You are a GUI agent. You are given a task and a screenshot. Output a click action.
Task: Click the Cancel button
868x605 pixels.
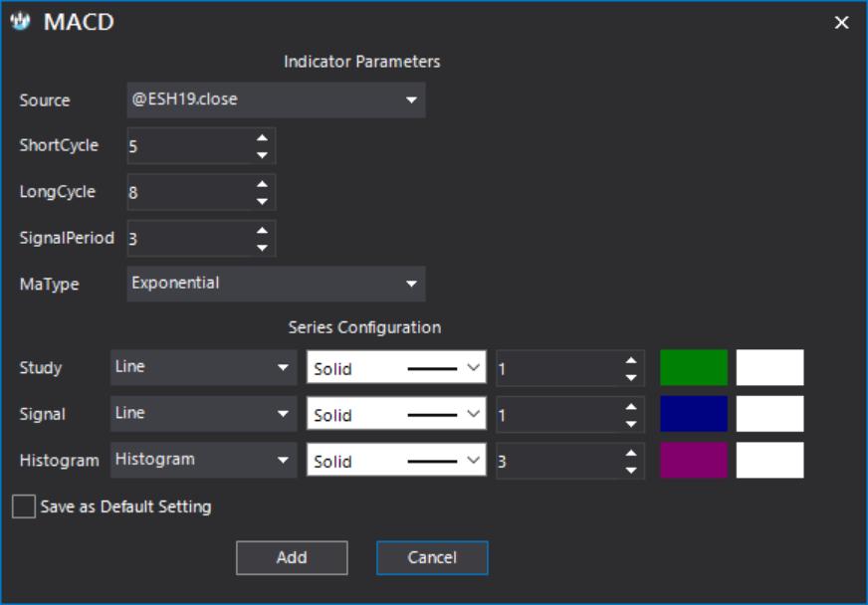(x=432, y=557)
